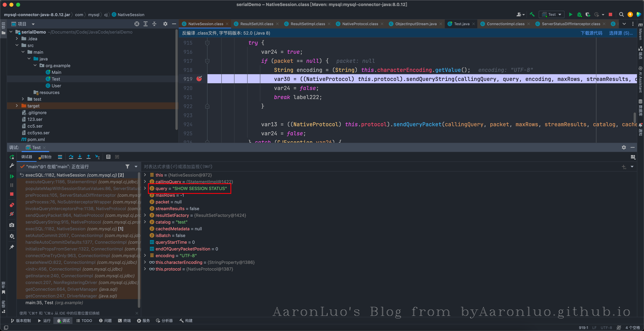Click 选择源 choose sources link
The height and width of the screenshot is (331, 644).
621,33
